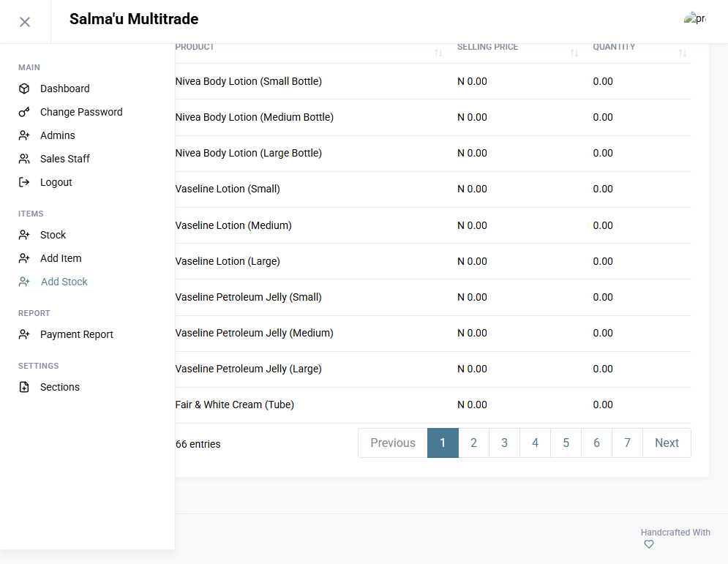Click Handcrafted With footer text
This screenshot has width=728, height=564.
675,533
